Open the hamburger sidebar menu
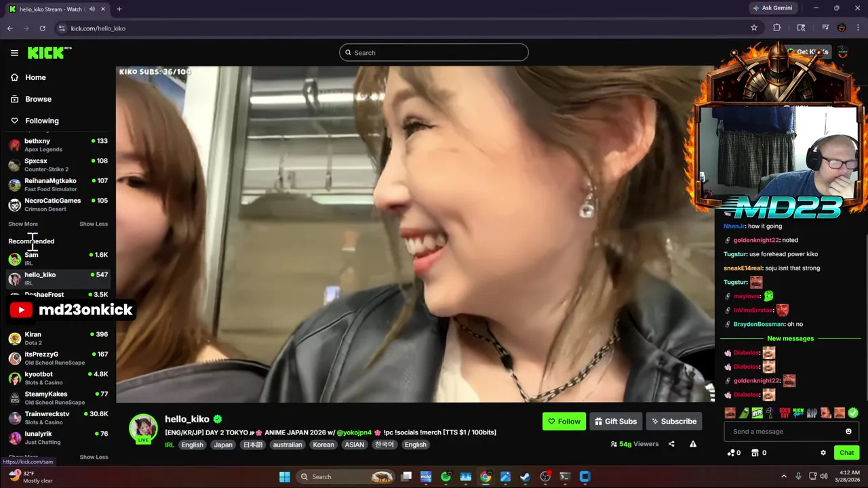The height and width of the screenshot is (488, 868). pyautogui.click(x=14, y=53)
